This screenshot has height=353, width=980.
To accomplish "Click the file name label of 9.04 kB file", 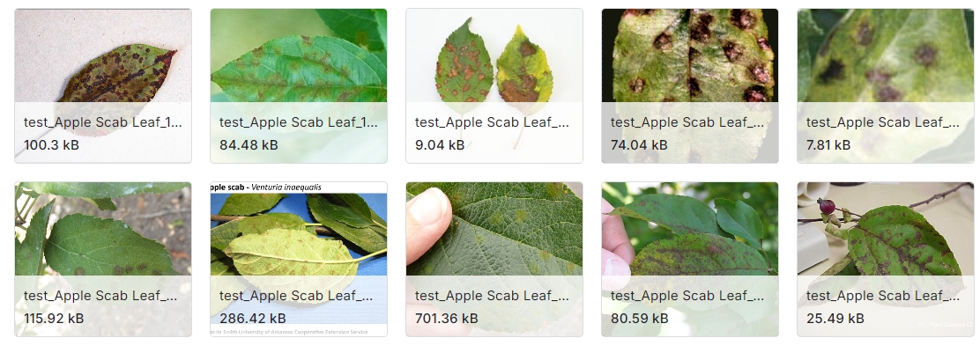I will coord(493,122).
